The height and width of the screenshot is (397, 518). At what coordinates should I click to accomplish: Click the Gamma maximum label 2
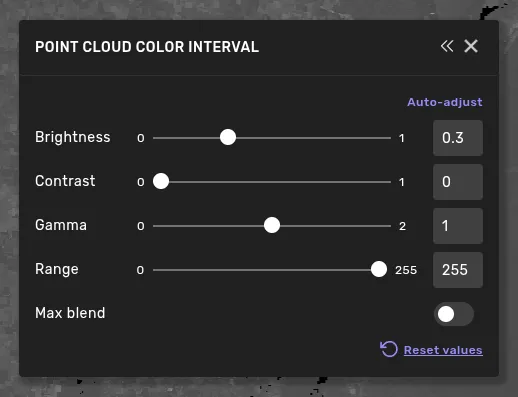pyautogui.click(x=402, y=226)
